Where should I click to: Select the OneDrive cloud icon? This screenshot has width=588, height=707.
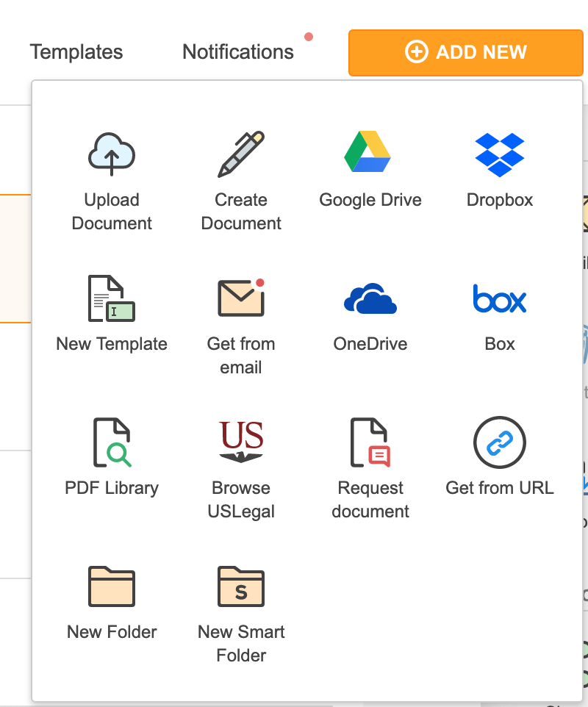370,298
